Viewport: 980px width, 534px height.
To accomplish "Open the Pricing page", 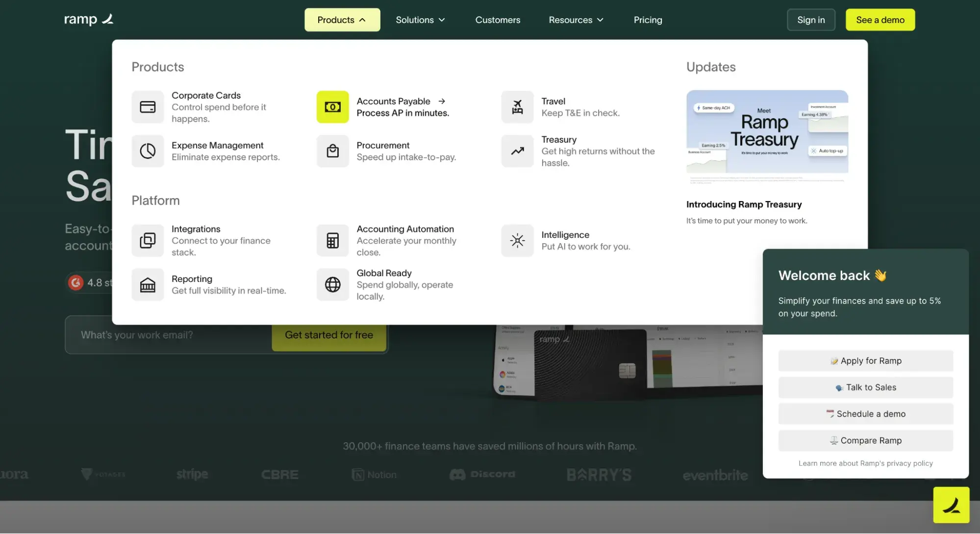I will [648, 20].
